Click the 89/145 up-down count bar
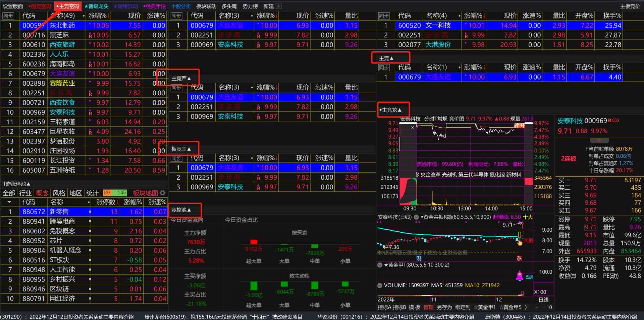 click(x=115, y=193)
